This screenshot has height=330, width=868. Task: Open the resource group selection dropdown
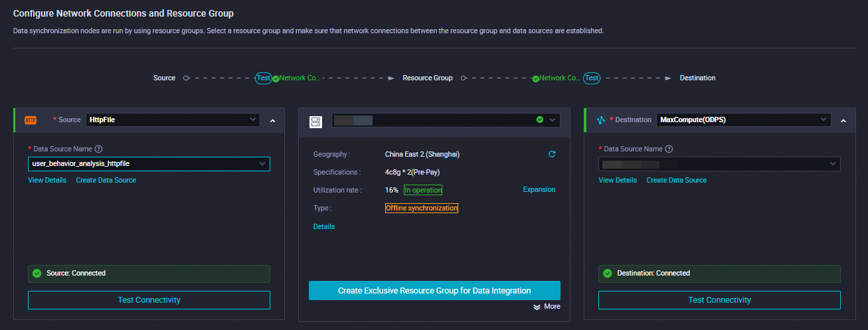[446, 120]
